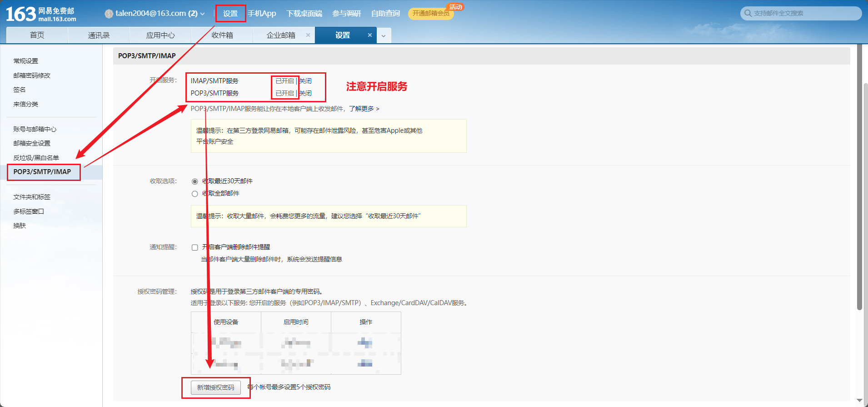Open the 通讯录 tab

point(99,35)
